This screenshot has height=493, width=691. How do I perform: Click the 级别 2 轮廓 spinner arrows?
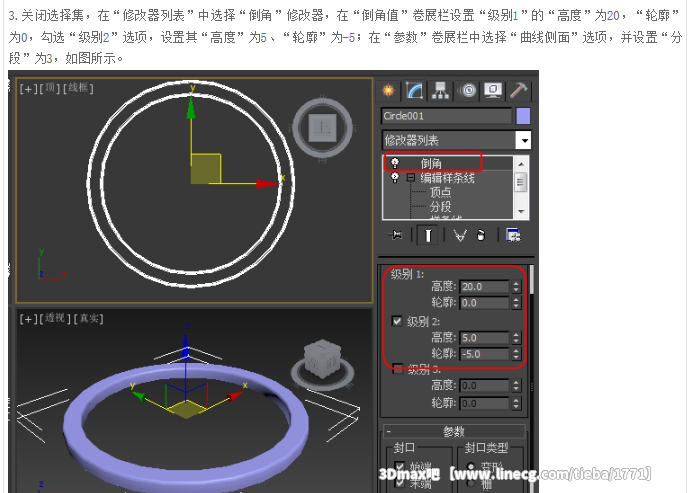tap(516, 354)
